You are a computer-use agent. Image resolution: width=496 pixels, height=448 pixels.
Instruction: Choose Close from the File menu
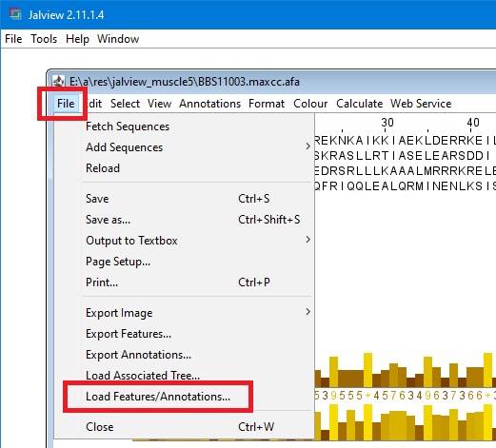coord(184,427)
